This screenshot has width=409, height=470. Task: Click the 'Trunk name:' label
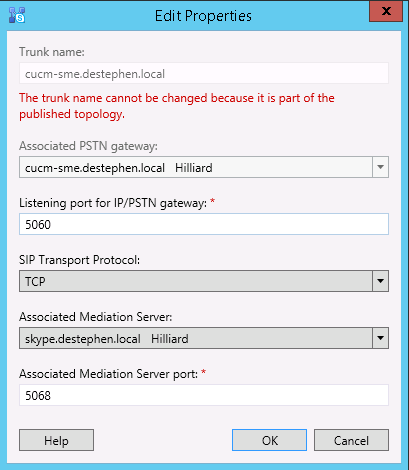(x=52, y=52)
